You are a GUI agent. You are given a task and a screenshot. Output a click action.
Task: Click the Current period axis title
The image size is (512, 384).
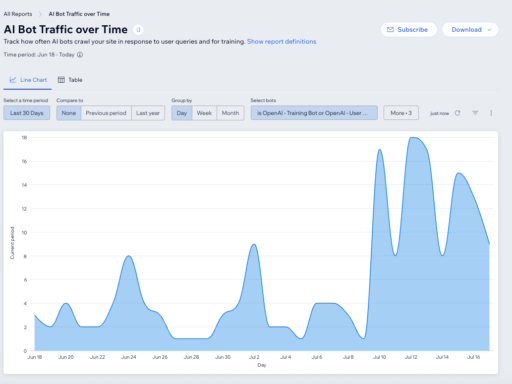(x=12, y=243)
